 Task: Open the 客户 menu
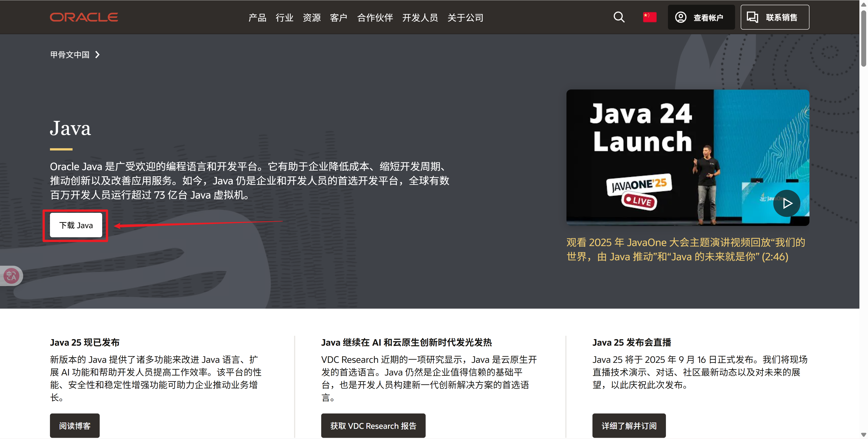[x=339, y=18]
